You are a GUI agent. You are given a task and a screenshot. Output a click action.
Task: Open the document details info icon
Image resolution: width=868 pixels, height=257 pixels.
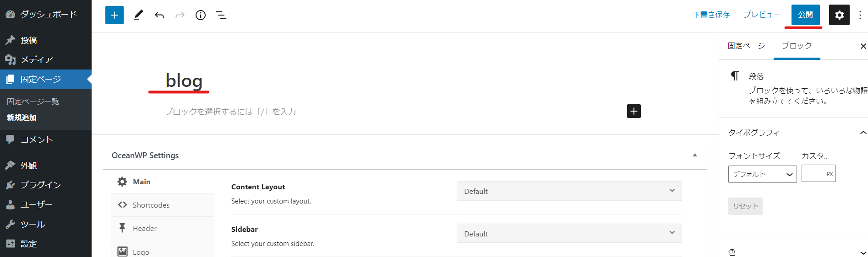click(201, 15)
